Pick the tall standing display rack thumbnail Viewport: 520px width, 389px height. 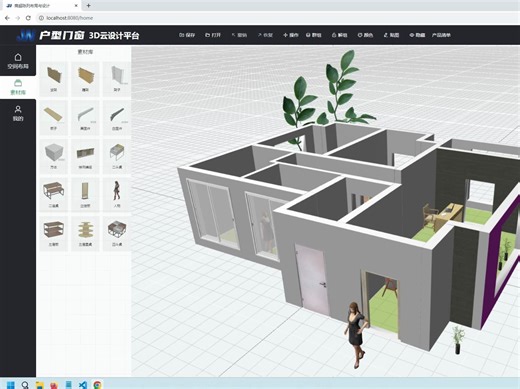[85, 195]
